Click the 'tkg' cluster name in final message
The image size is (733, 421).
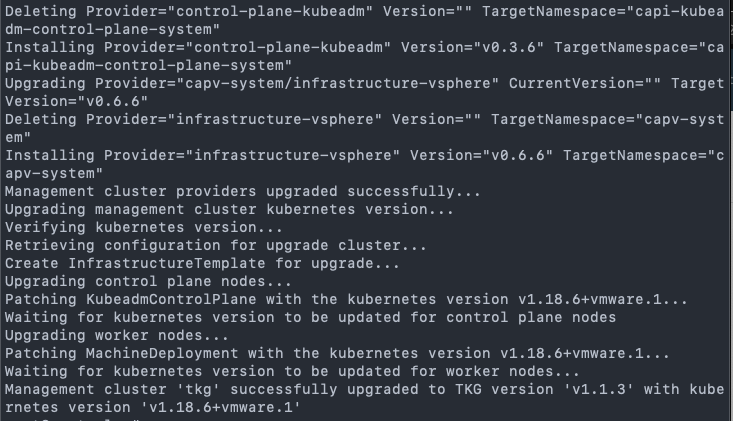198,389
